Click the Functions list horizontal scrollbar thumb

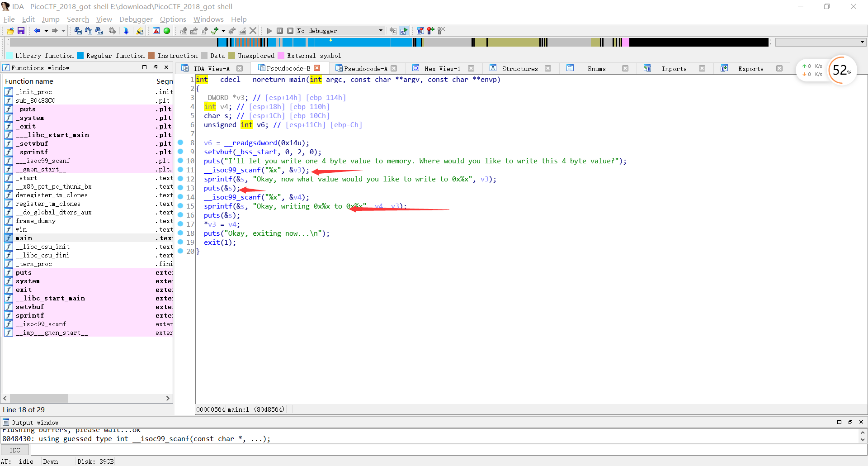click(39, 398)
